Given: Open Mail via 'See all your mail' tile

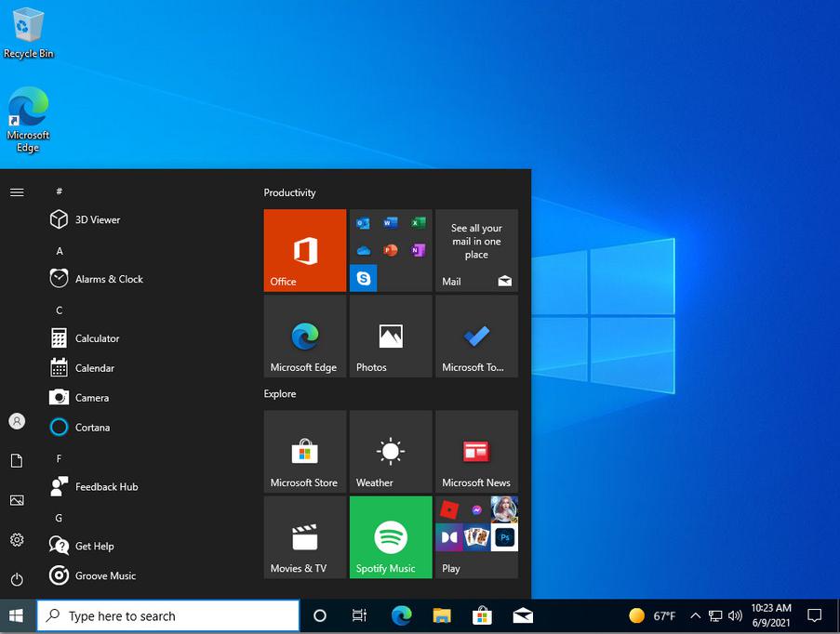Looking at the screenshot, I should 476,250.
